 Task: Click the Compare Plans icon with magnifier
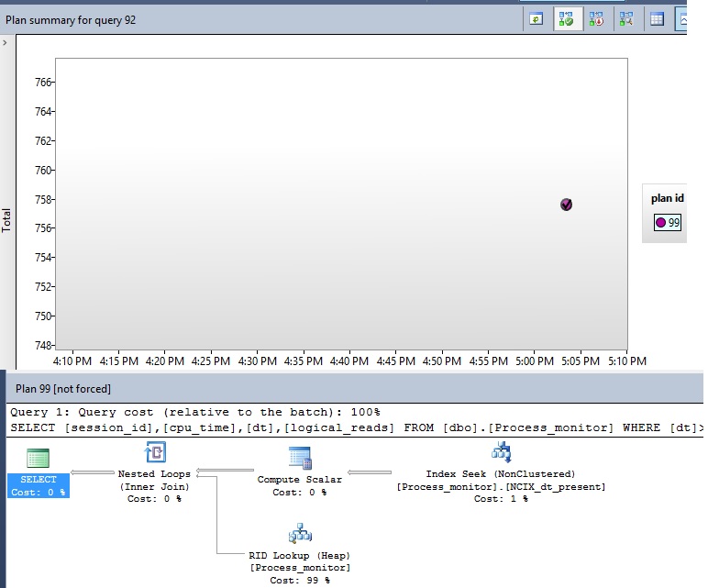pyautogui.click(x=626, y=19)
